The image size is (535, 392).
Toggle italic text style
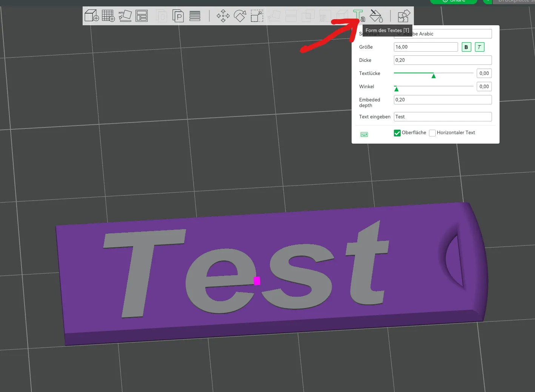click(480, 47)
